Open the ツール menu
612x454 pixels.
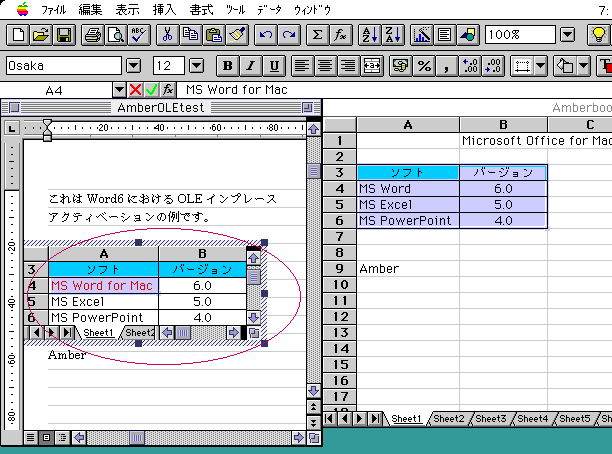point(235,9)
